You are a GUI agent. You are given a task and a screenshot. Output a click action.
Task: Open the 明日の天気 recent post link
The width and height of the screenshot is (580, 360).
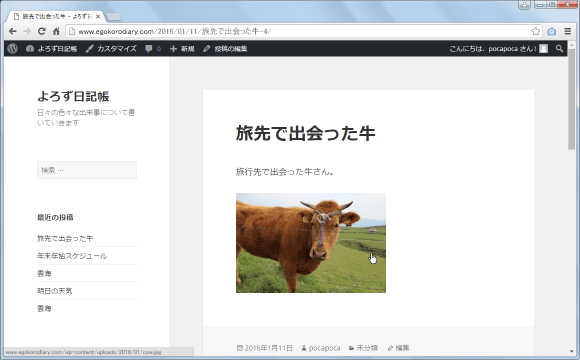coord(54,291)
